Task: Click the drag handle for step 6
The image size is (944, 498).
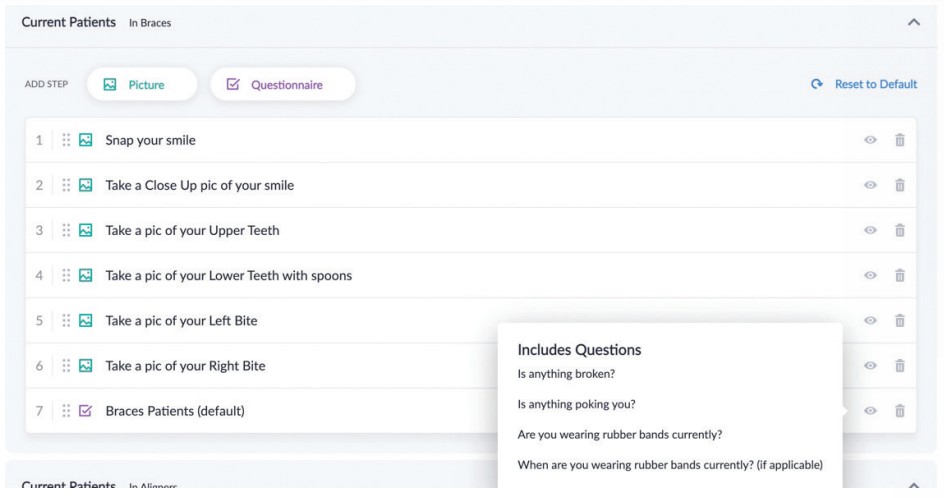Action: click(x=66, y=366)
